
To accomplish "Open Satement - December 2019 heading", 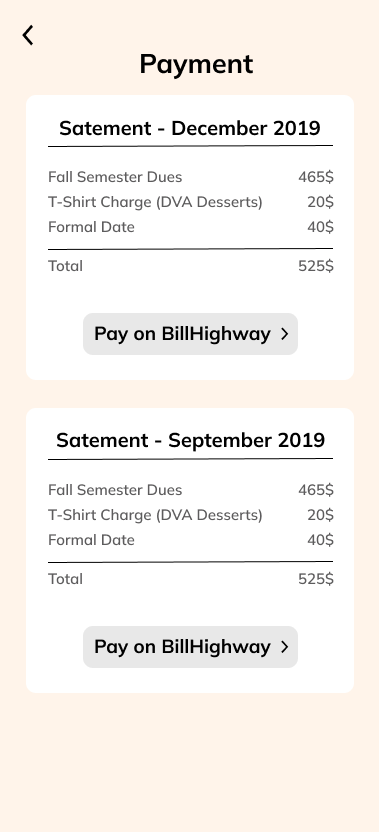I will pos(190,128).
